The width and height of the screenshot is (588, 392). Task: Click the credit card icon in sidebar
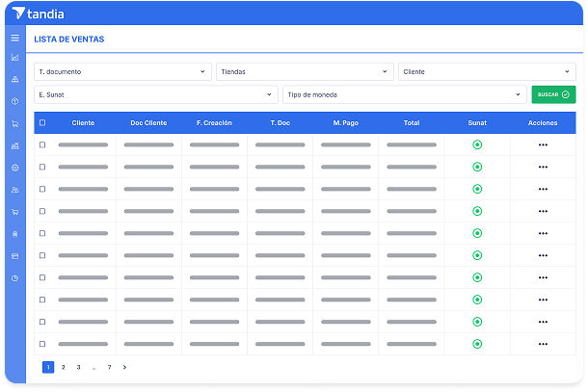(14, 256)
